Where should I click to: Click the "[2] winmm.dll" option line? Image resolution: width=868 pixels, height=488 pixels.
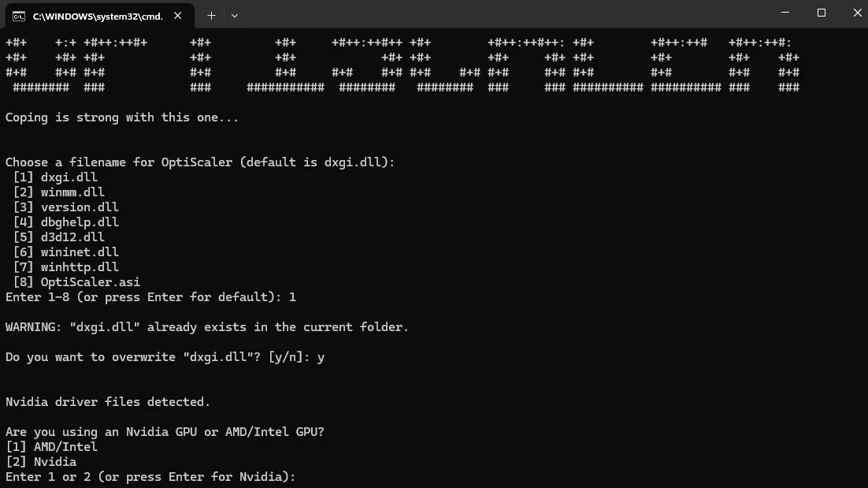coord(58,192)
